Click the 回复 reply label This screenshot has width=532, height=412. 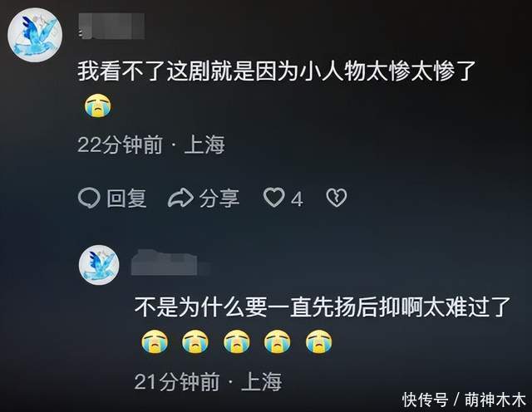click(x=126, y=198)
